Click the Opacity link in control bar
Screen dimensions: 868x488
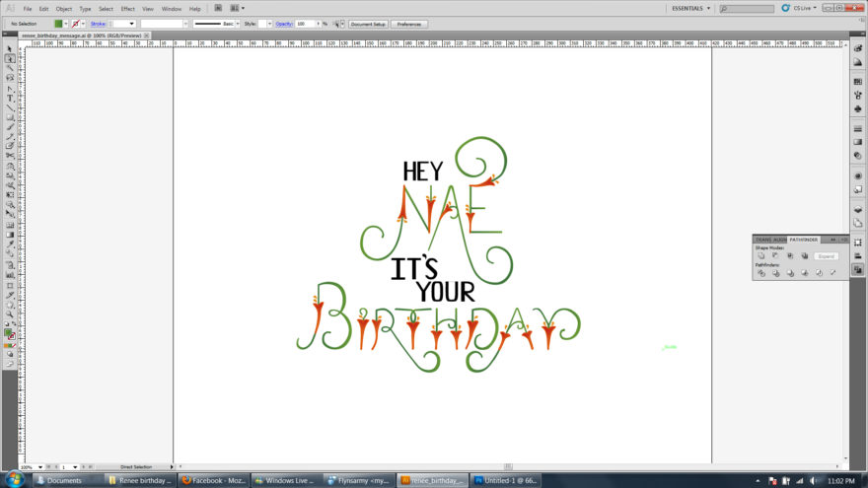click(284, 24)
